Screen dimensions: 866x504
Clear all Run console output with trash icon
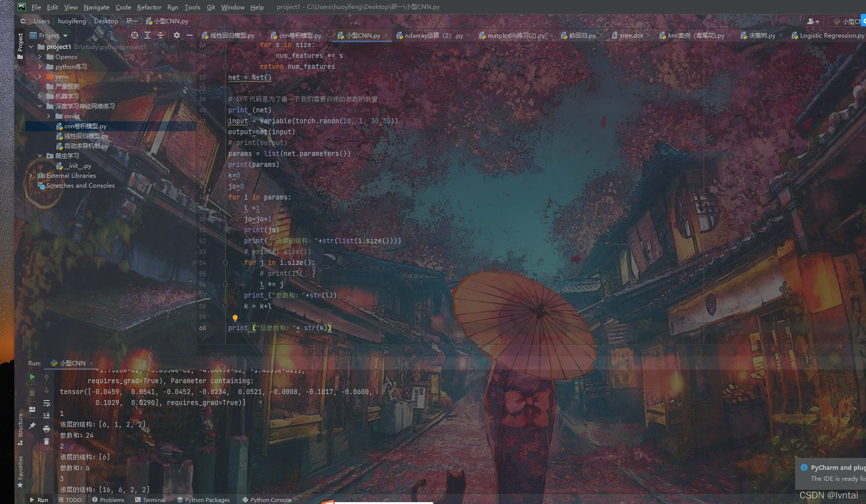(x=47, y=442)
